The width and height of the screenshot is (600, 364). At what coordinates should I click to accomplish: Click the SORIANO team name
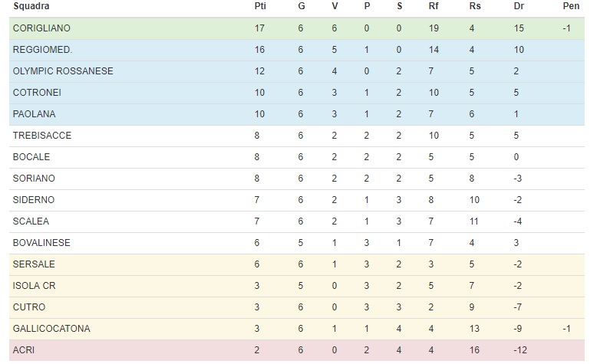click(x=34, y=179)
